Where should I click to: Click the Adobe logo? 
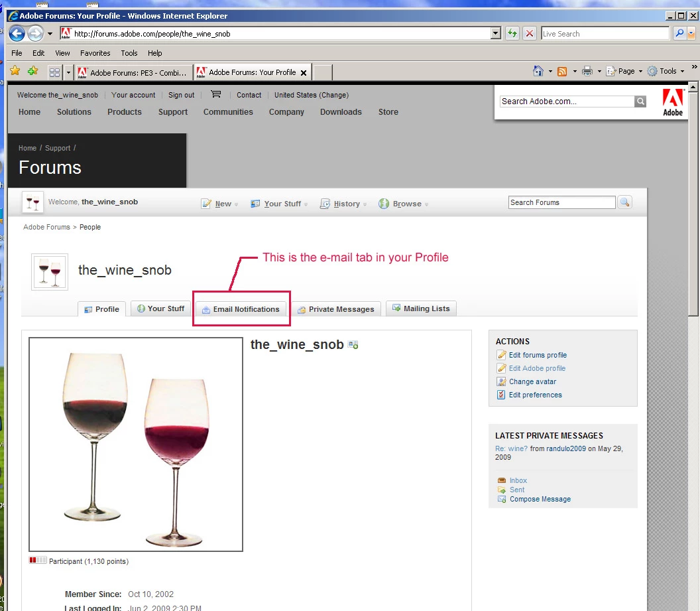coord(673,103)
